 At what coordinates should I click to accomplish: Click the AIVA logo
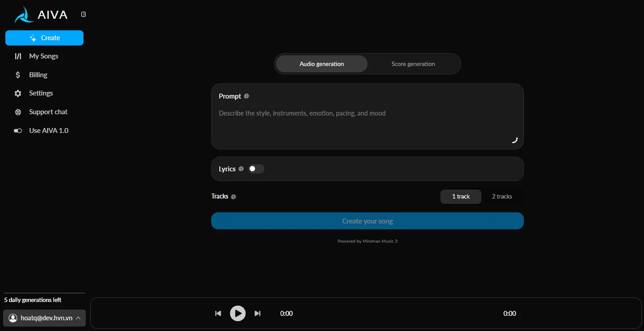[x=41, y=15]
